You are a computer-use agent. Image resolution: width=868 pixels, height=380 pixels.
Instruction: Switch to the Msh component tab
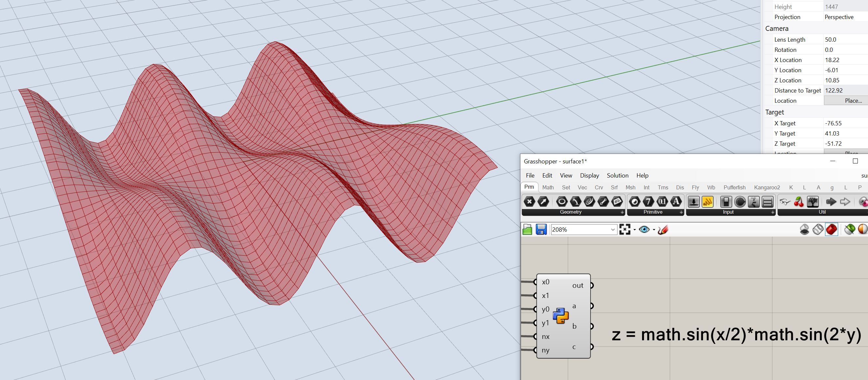coord(631,187)
